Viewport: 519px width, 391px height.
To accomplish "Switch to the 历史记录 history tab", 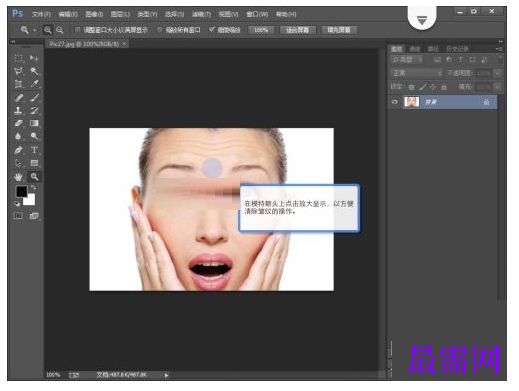I will tap(457, 49).
